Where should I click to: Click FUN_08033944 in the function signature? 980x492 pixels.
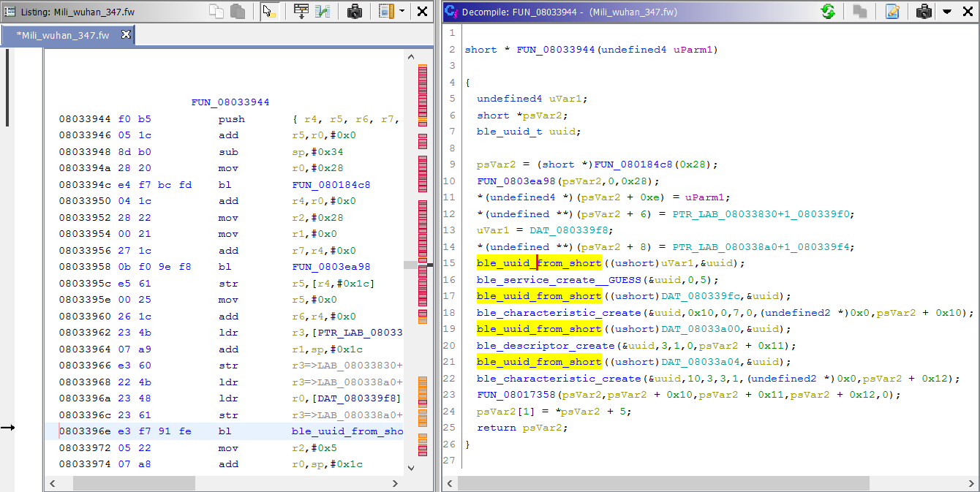point(557,50)
